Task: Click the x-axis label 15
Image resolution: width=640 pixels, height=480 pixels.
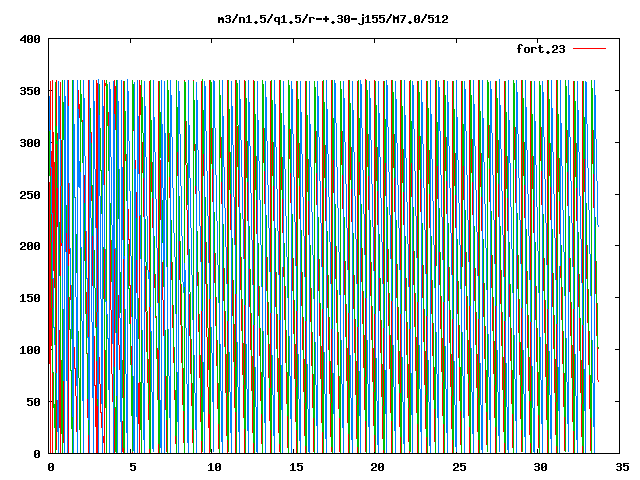Action: [x=296, y=467]
